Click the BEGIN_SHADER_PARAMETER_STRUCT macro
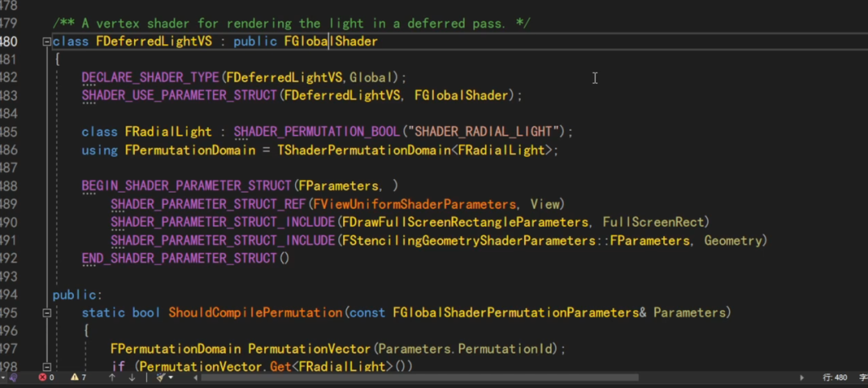 coord(186,186)
